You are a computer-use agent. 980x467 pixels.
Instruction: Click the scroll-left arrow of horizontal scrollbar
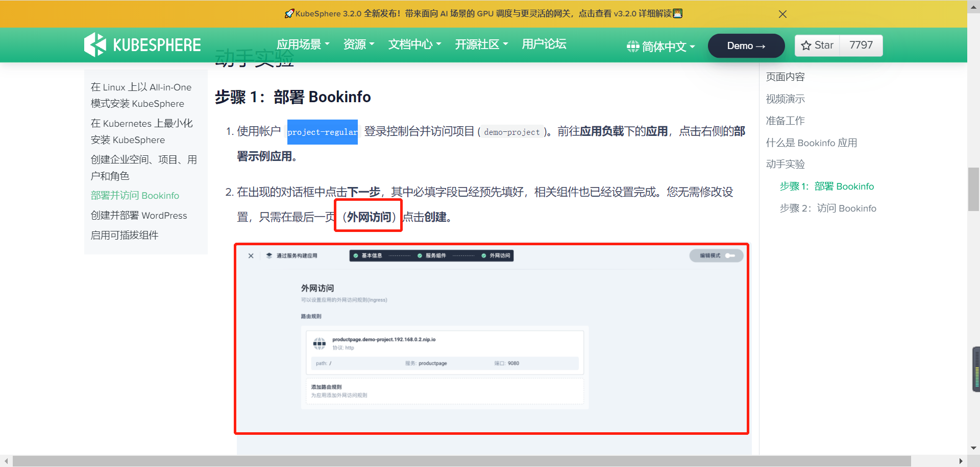point(6,461)
